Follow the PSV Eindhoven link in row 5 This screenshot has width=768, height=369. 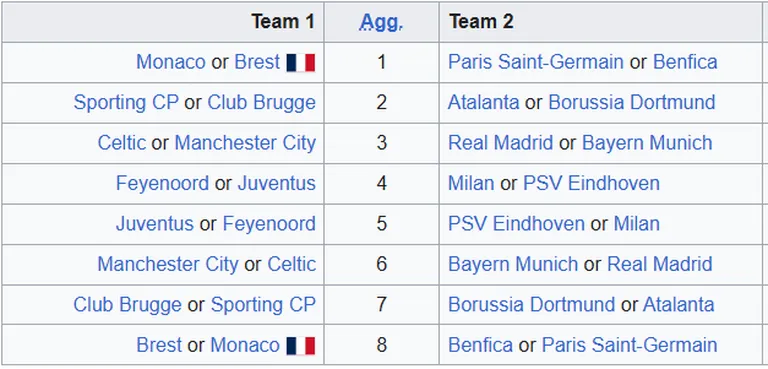pyautogui.click(x=516, y=224)
